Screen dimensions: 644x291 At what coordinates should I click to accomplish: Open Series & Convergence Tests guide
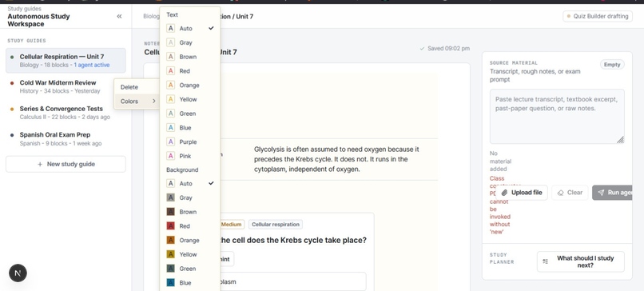[x=66, y=113]
